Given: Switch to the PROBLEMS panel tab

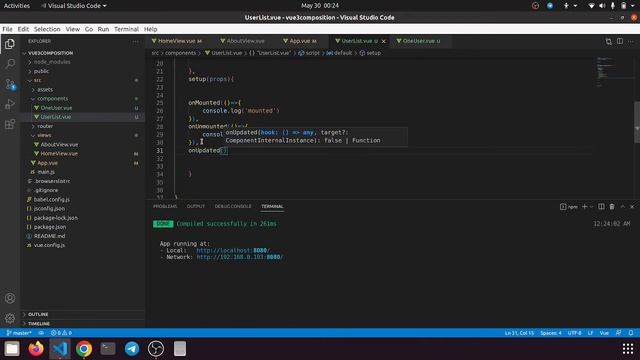Looking at the screenshot, I should (x=165, y=207).
